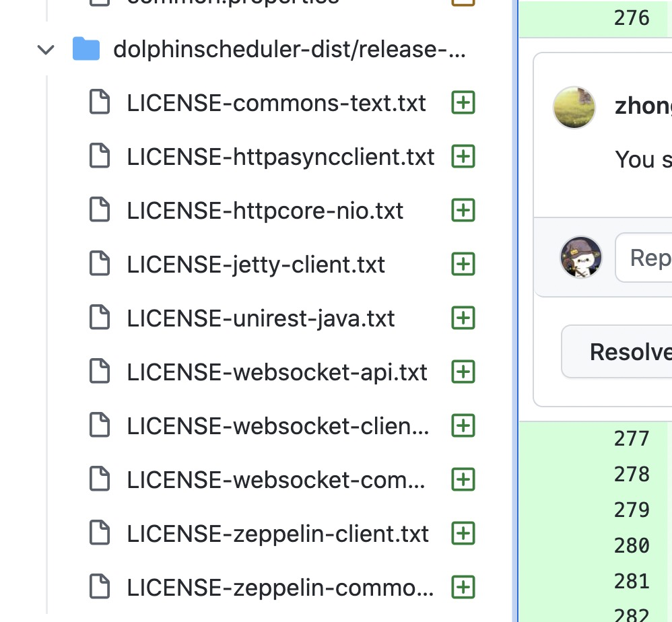Click the blue dolphinscheduler-dist folder icon
The image size is (672, 622).
[86, 49]
